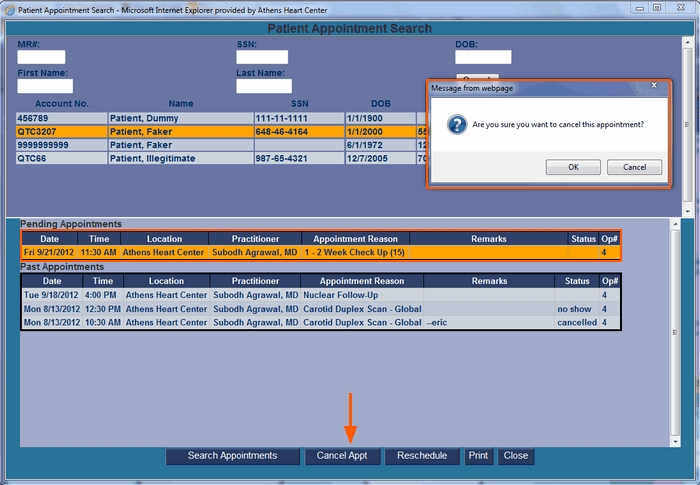700x485 pixels.
Task: Select past appointment at 10:30 AM
Action: [321, 322]
